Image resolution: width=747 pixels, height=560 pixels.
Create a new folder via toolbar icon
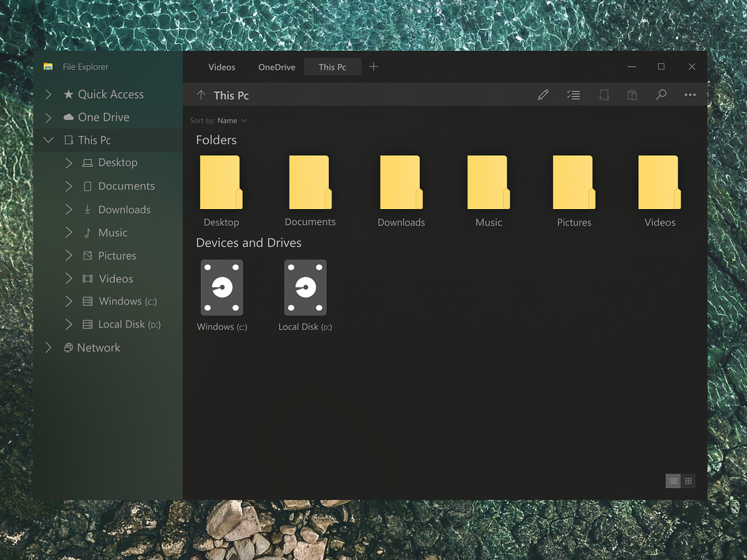tap(603, 94)
